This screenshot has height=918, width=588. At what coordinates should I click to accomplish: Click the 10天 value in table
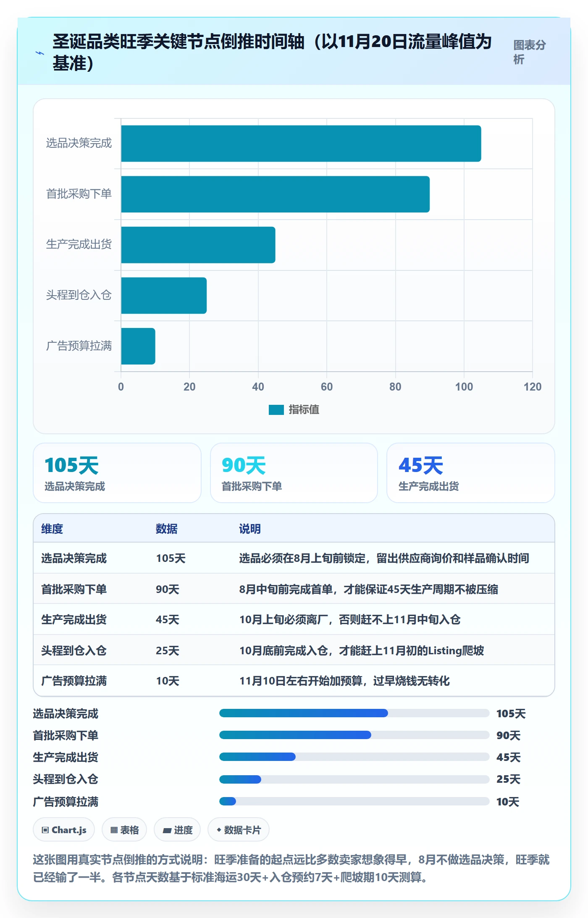coord(168,681)
